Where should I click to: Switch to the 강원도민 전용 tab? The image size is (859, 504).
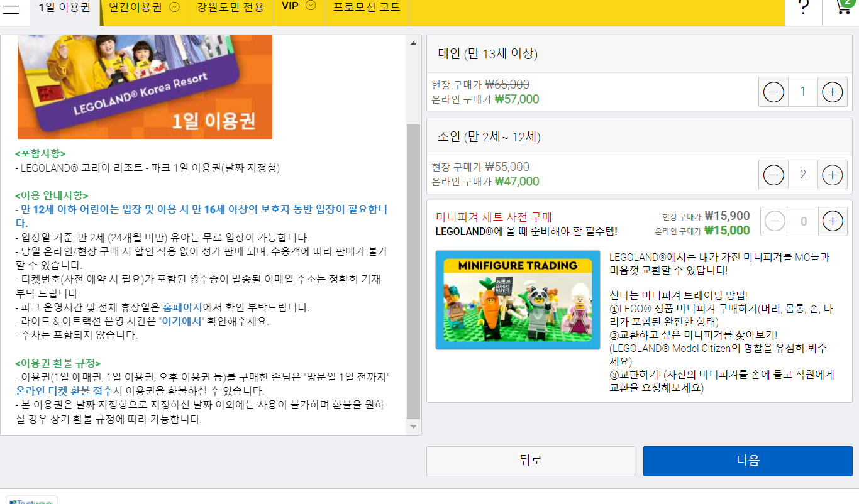tap(230, 8)
